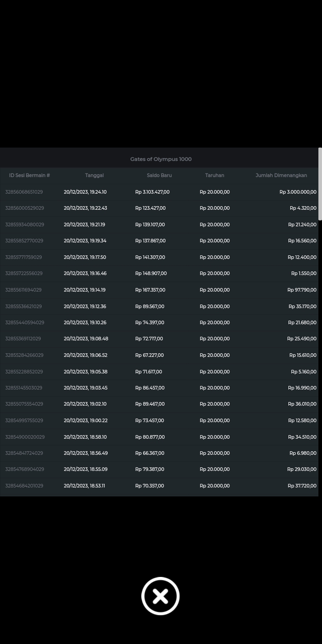Click the Gates of Olympus 1000 title
This screenshot has width=322, height=644.
point(161,159)
